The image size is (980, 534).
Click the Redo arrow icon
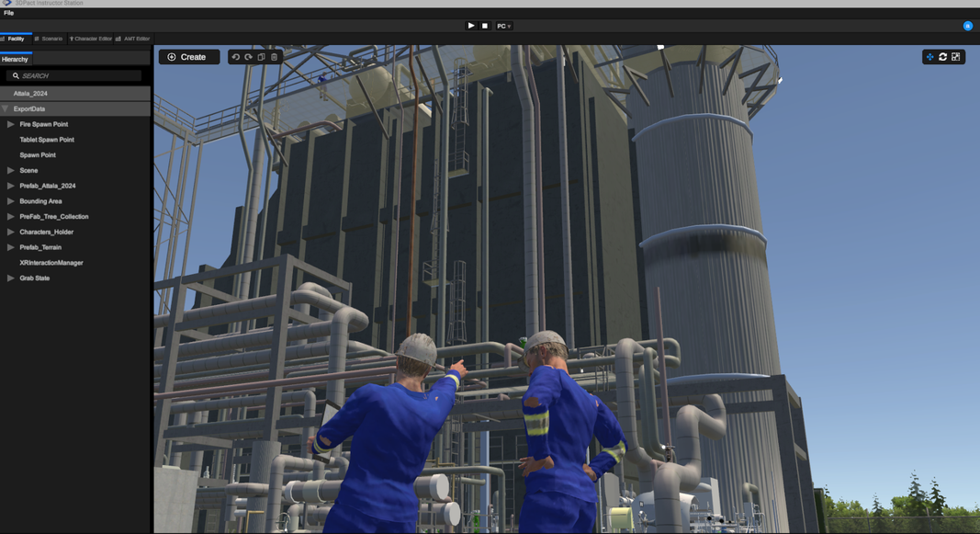tap(248, 57)
